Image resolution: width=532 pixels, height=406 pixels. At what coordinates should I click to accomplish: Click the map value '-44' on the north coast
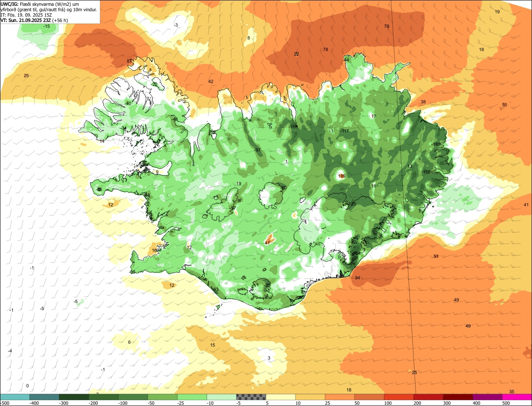pyautogui.click(x=346, y=60)
